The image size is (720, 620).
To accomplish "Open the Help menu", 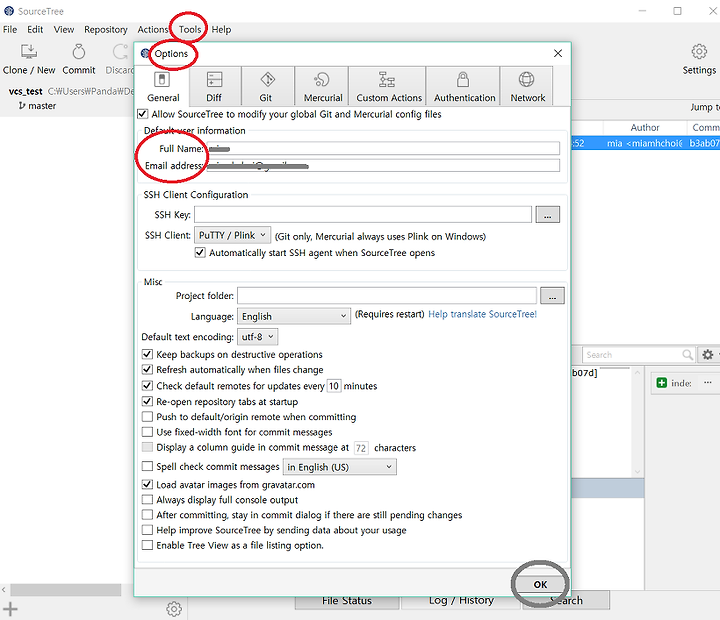I will coord(221,29).
